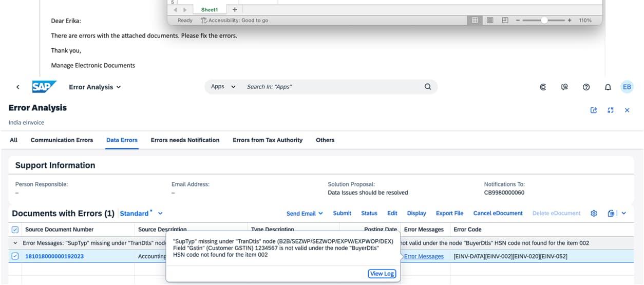
Task: Switch to the Others tab
Action: point(325,140)
